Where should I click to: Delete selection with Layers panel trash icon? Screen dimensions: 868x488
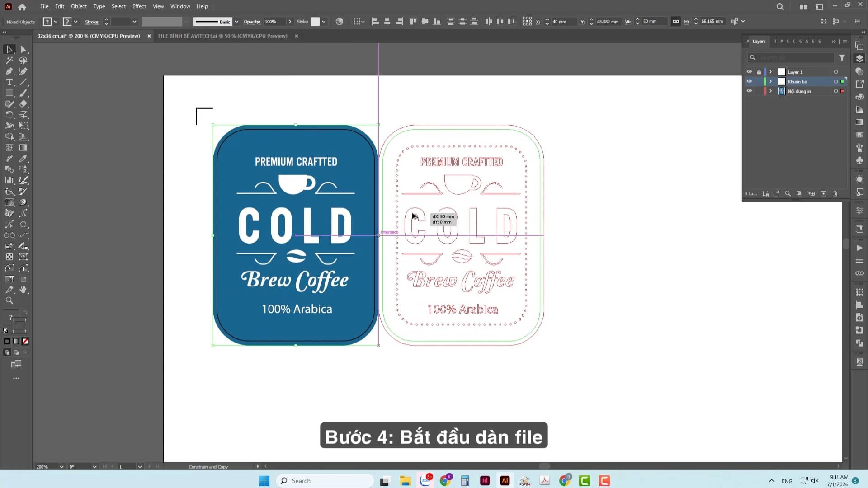[x=835, y=194]
